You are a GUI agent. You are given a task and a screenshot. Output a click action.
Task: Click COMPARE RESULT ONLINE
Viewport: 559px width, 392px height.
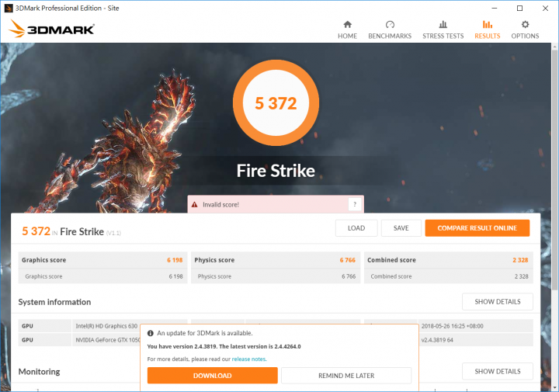(x=477, y=228)
